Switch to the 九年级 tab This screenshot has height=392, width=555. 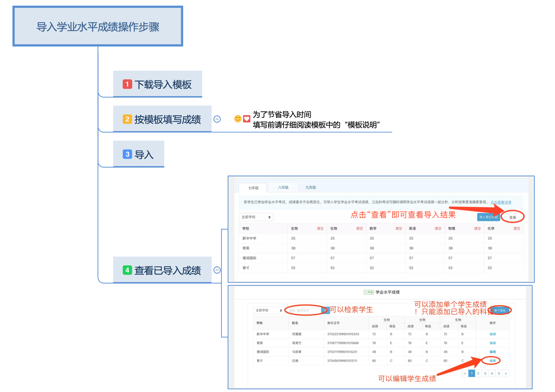point(310,187)
